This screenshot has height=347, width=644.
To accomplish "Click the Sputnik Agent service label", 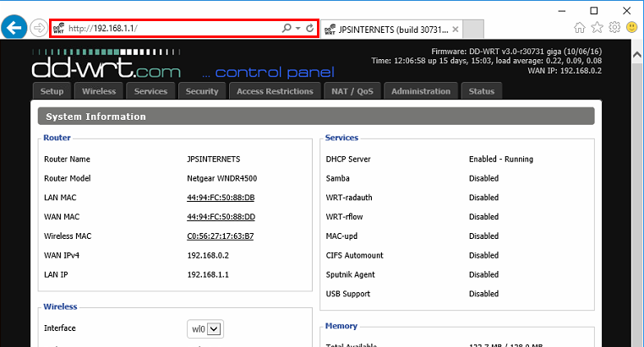I will pos(351,274).
